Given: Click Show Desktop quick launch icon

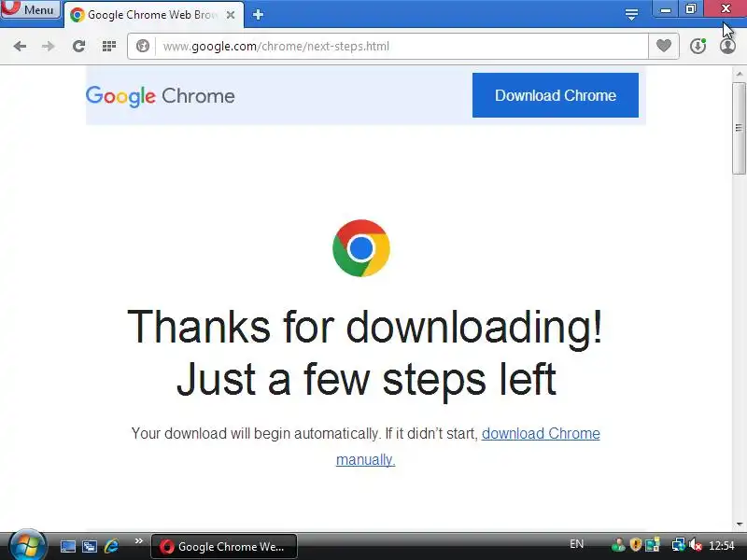Looking at the screenshot, I should coord(67,546).
